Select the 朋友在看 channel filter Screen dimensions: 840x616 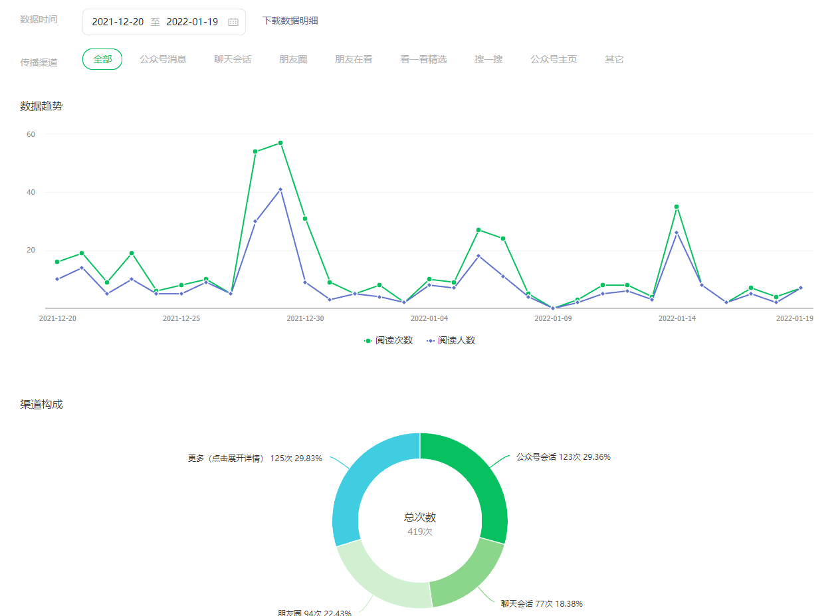pos(354,59)
